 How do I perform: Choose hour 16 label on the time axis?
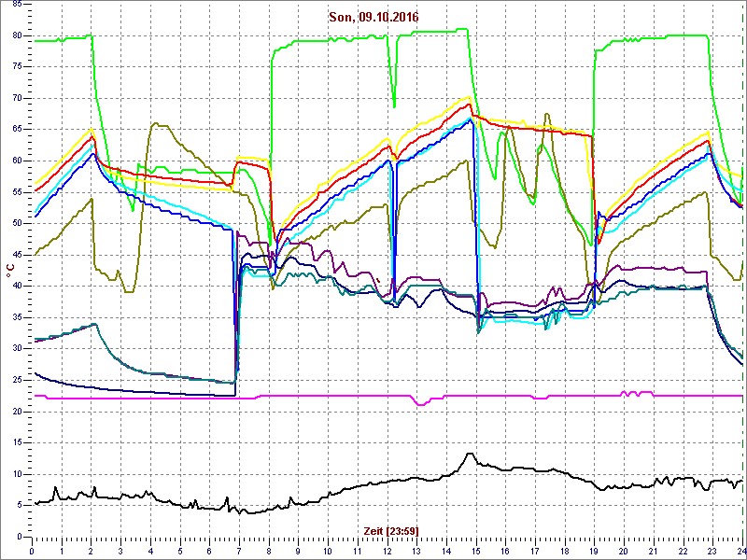click(506, 551)
